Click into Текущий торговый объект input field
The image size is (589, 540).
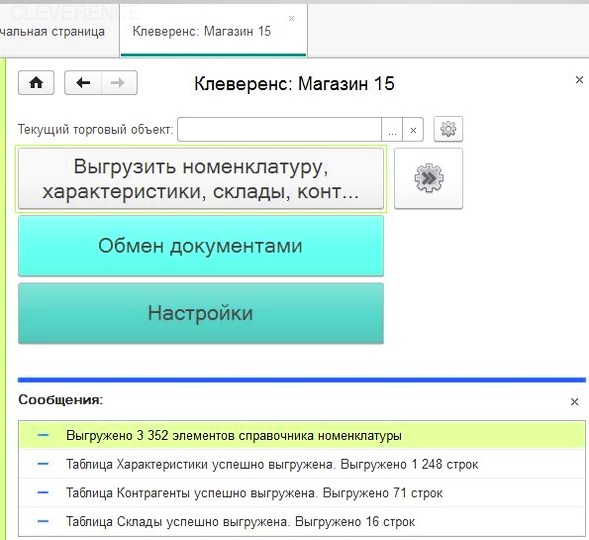(x=279, y=130)
